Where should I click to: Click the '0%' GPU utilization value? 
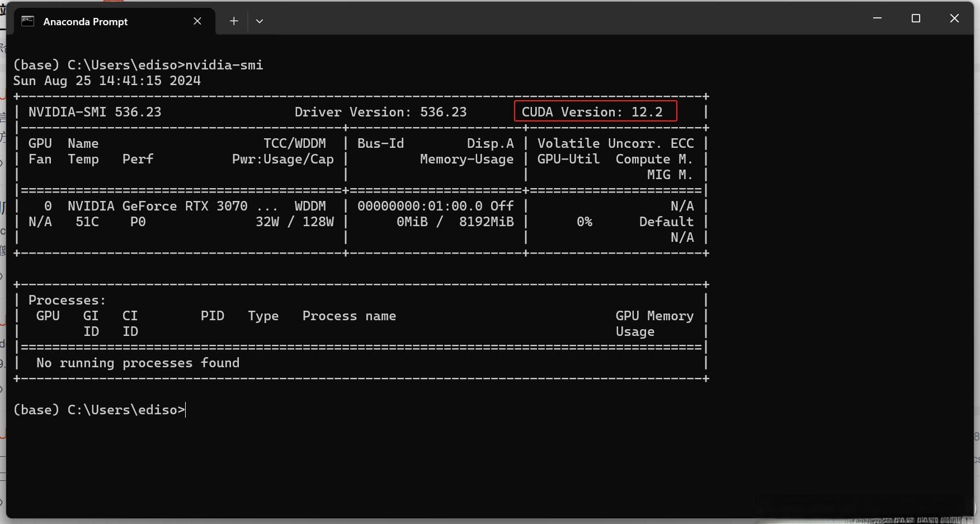click(x=585, y=222)
